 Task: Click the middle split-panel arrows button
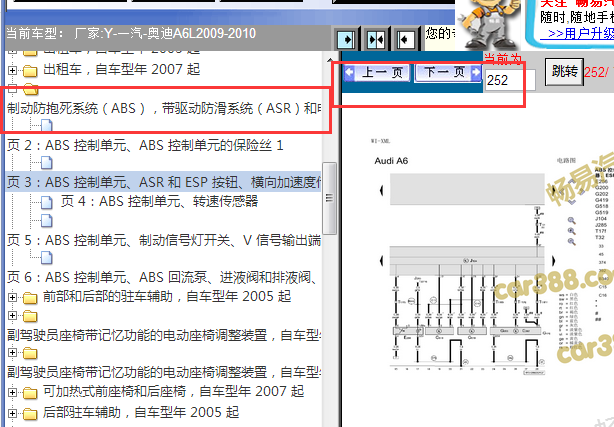[x=376, y=39]
